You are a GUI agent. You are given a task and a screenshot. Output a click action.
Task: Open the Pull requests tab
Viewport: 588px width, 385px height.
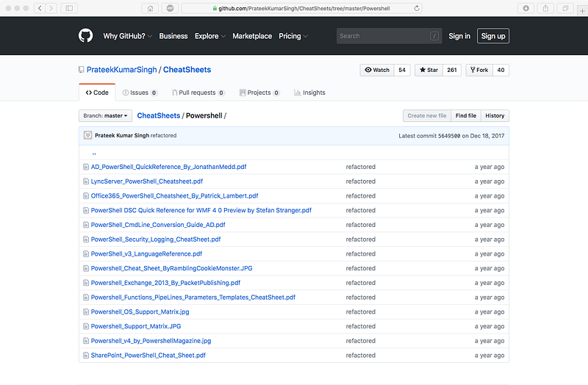tap(197, 93)
